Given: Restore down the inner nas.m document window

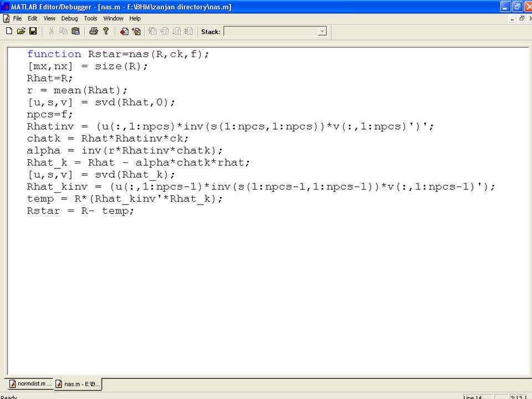Looking at the screenshot, I should [522, 19].
